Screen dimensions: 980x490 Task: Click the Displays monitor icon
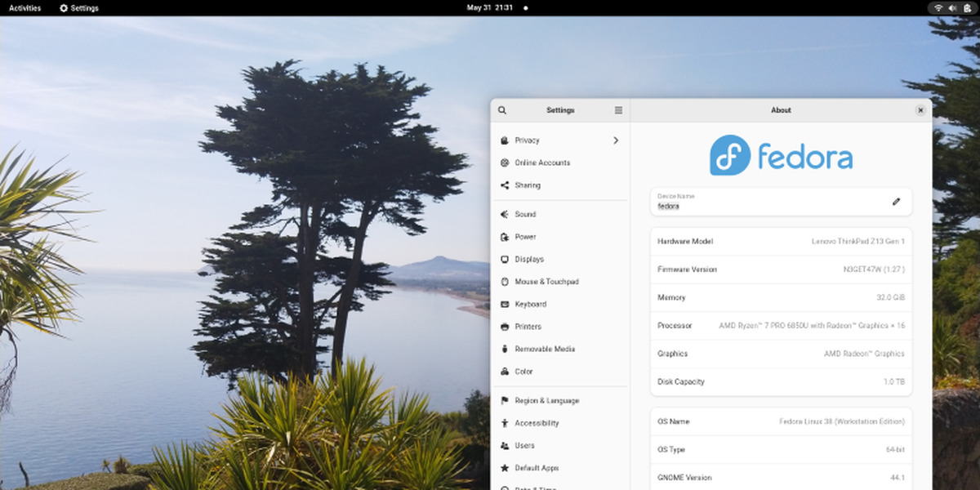click(506, 260)
